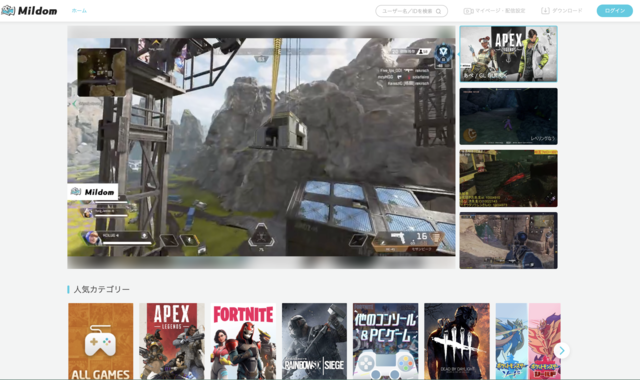640x380 pixels.
Task: Select the dark cave stream thumbnail
Action: pyautogui.click(x=509, y=116)
